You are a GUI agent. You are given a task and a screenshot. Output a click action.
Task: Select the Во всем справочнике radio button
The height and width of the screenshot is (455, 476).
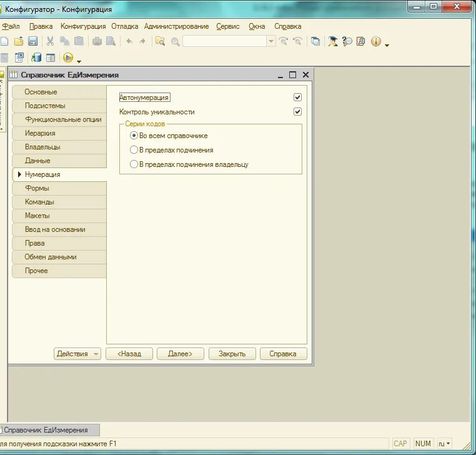click(x=134, y=136)
